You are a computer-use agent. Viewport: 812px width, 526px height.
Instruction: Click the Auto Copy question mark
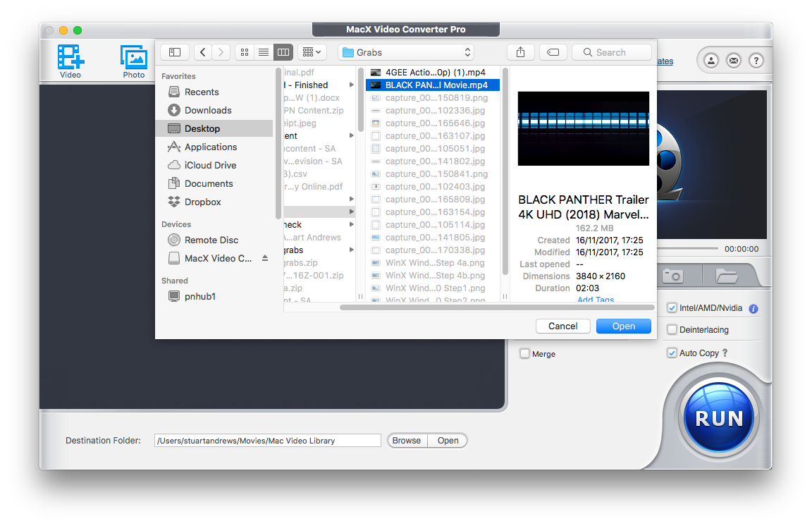coord(725,353)
